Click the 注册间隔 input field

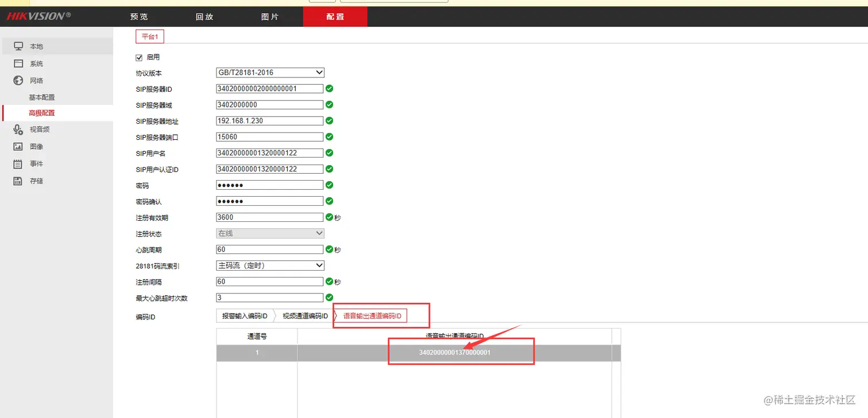[x=270, y=282]
